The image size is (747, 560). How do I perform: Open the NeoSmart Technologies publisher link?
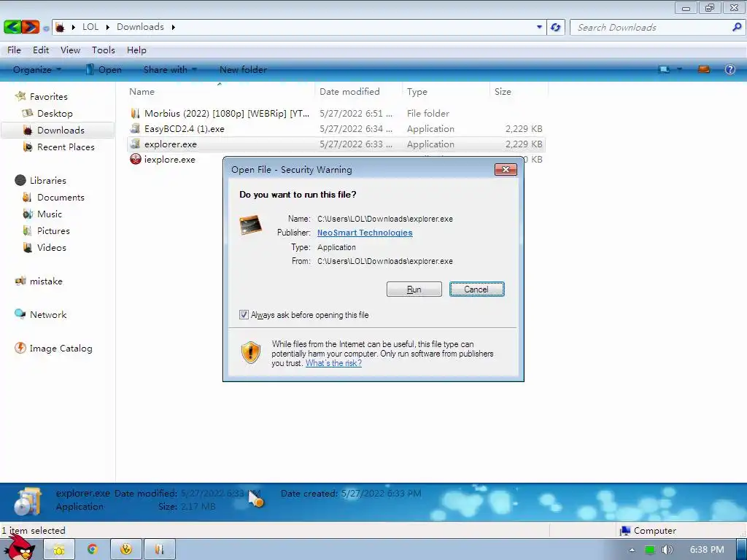365,233
